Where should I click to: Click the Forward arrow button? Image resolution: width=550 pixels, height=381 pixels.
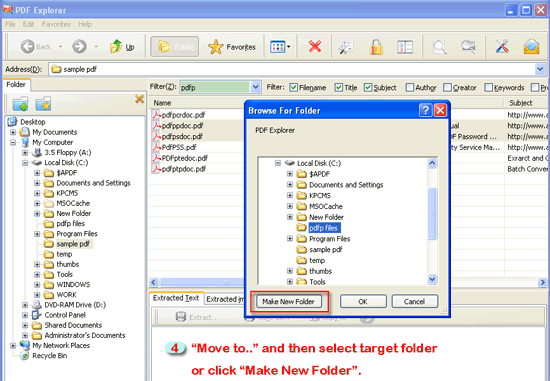tap(79, 47)
